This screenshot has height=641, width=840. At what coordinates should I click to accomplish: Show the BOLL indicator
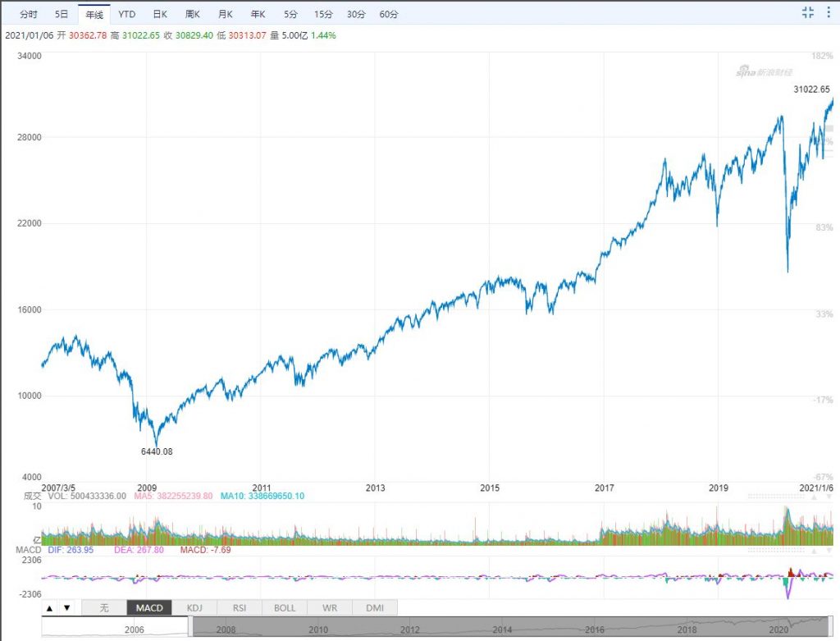click(x=285, y=608)
